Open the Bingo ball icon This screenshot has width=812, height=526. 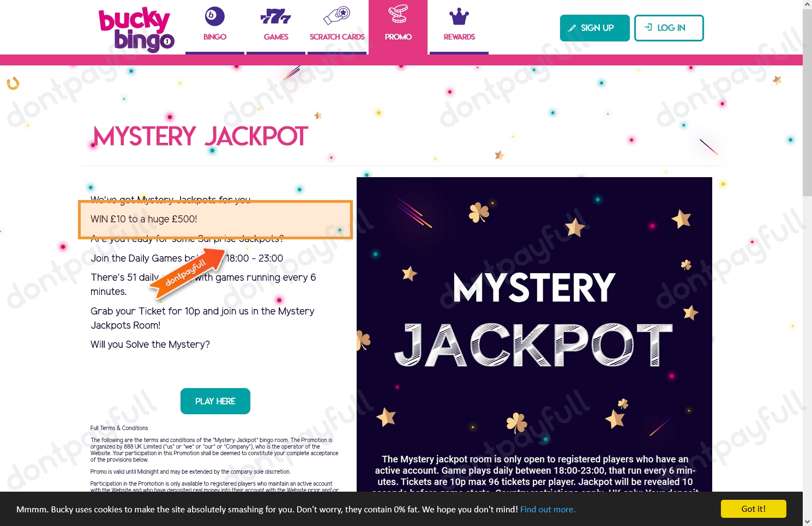(x=214, y=16)
